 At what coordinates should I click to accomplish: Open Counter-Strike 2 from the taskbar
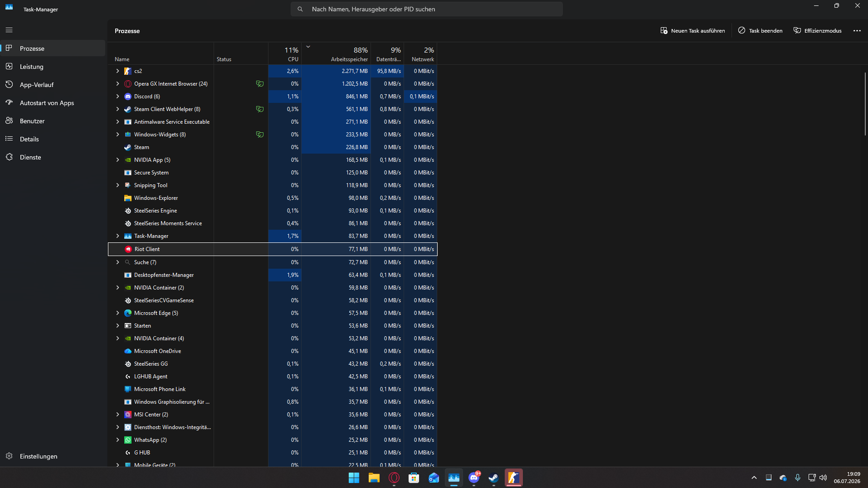click(514, 478)
